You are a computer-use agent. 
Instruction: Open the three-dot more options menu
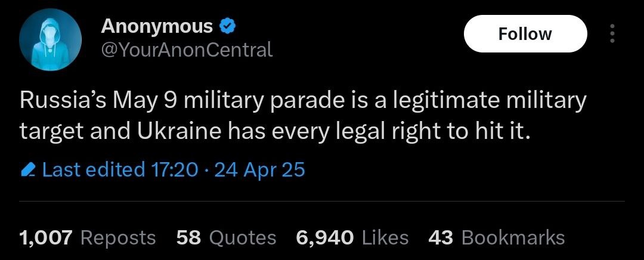coord(611,34)
